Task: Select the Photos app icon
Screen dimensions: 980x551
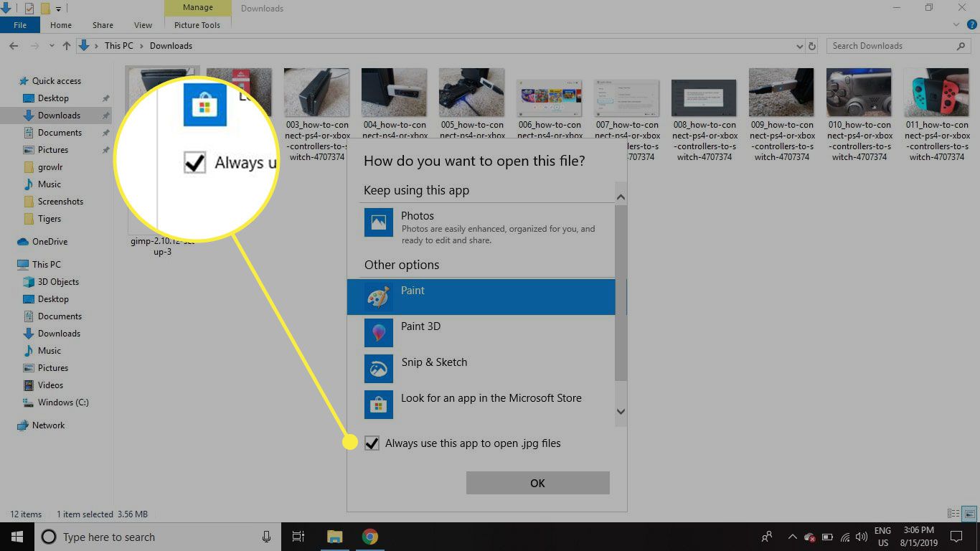Action: (379, 222)
